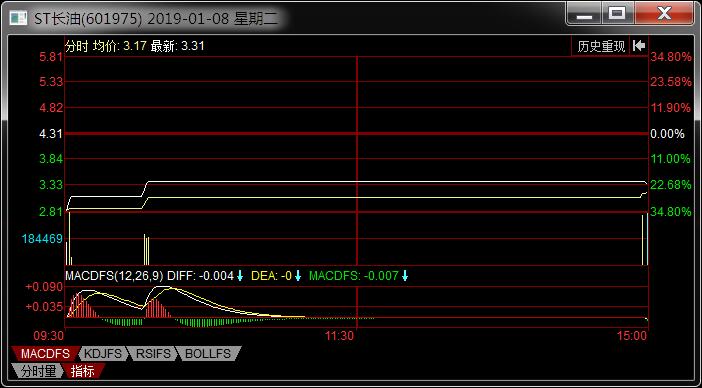Maximize the chart window

(617, 13)
